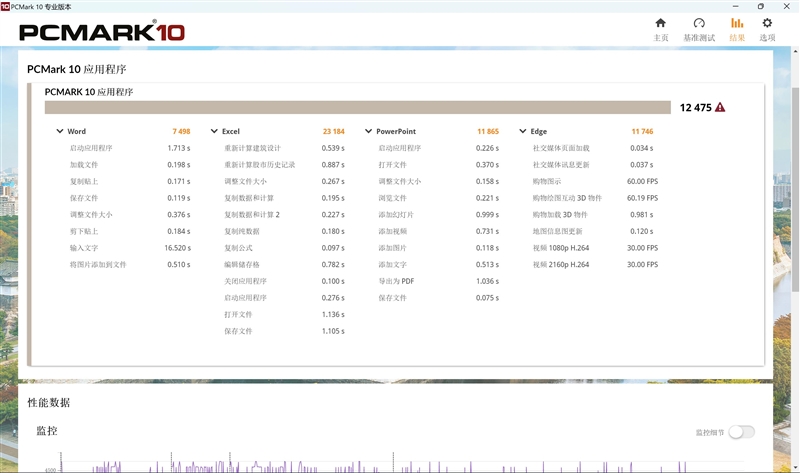Viewport: 800px width, 473px height.
Task: Open the 选项 tab label
Action: click(767, 38)
